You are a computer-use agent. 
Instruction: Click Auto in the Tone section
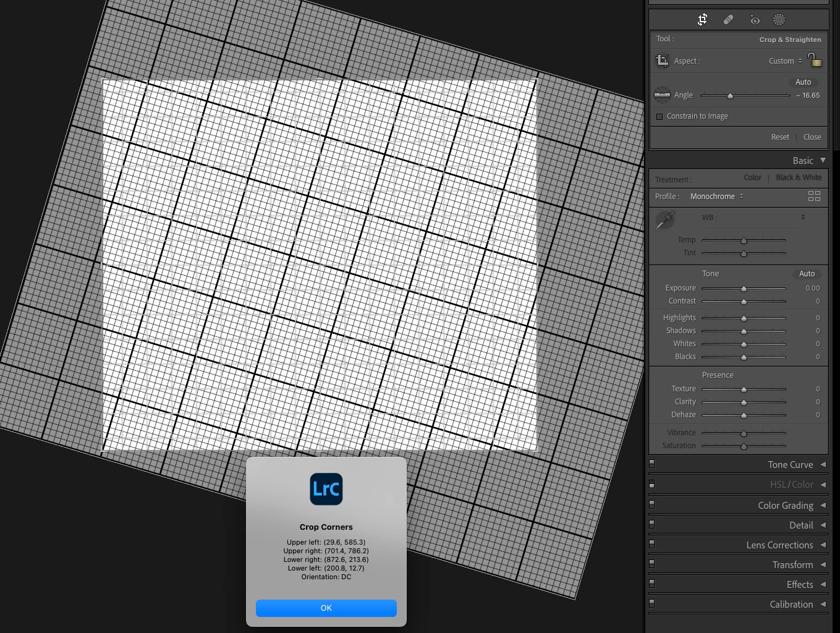[807, 273]
